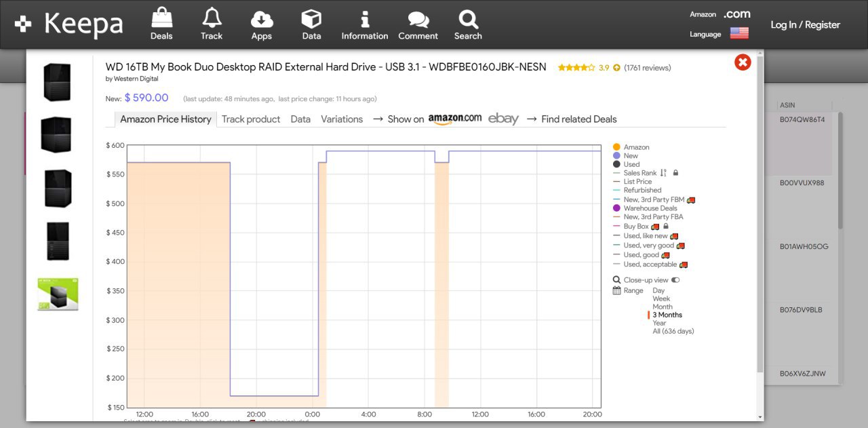Toggle the Amazon price series
The width and height of the screenshot is (868, 428).
(631, 147)
